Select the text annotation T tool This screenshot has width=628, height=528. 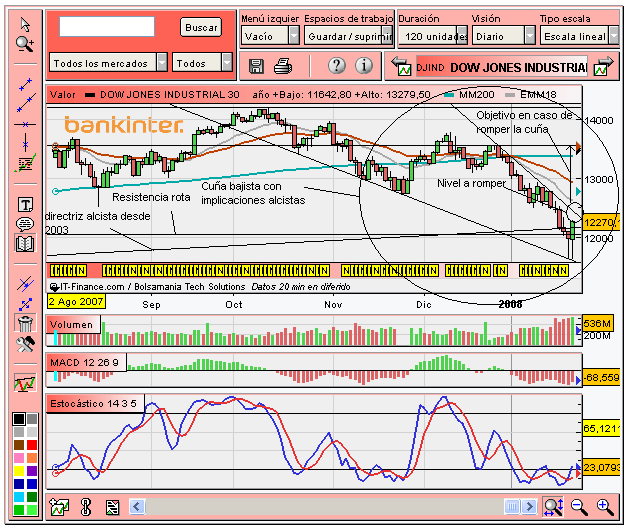25,204
